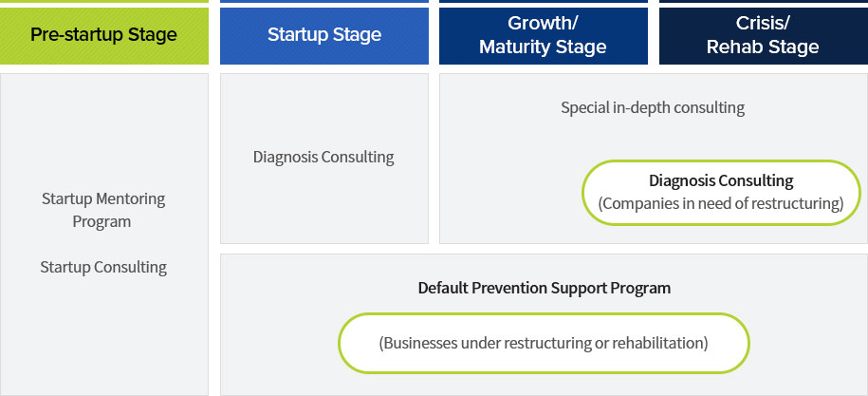Click Diagnosis Consulting under Startup Stage
Viewport: 868px width, 396px height.
(323, 157)
